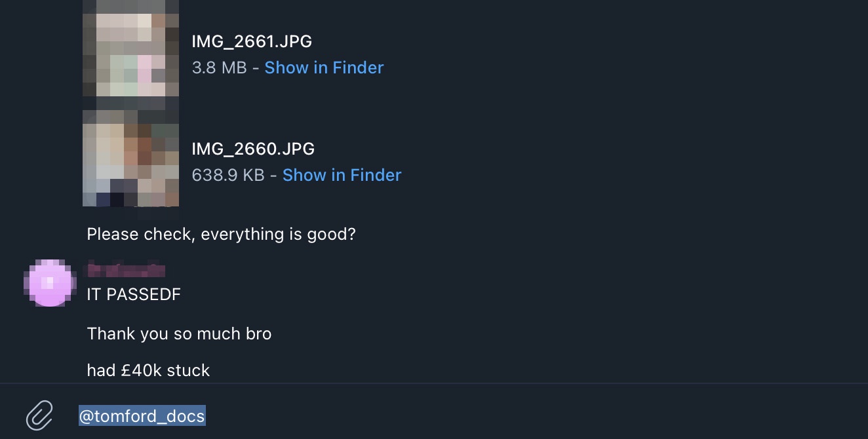Click the empty space right of @tomford_docs
Viewport: 868px width, 439px height.
[x=524, y=415]
